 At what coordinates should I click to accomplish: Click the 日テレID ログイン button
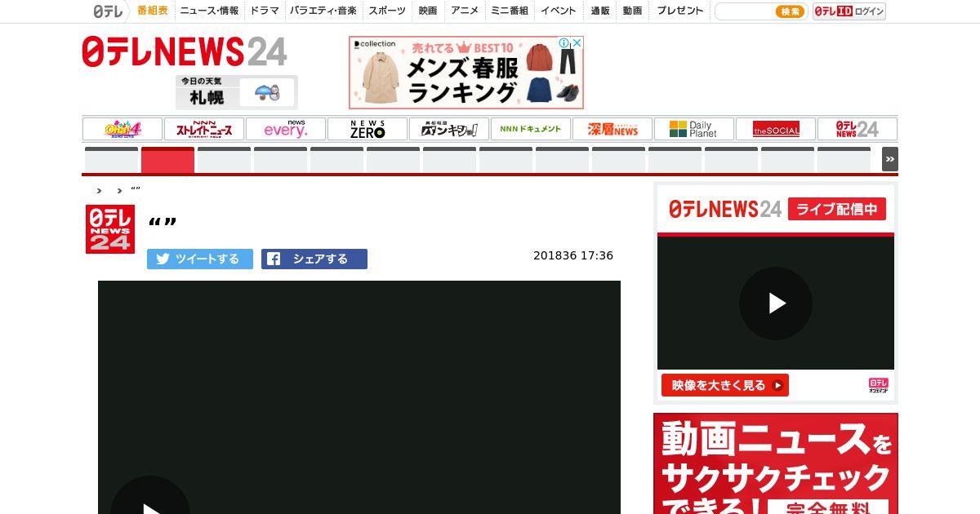tap(849, 11)
